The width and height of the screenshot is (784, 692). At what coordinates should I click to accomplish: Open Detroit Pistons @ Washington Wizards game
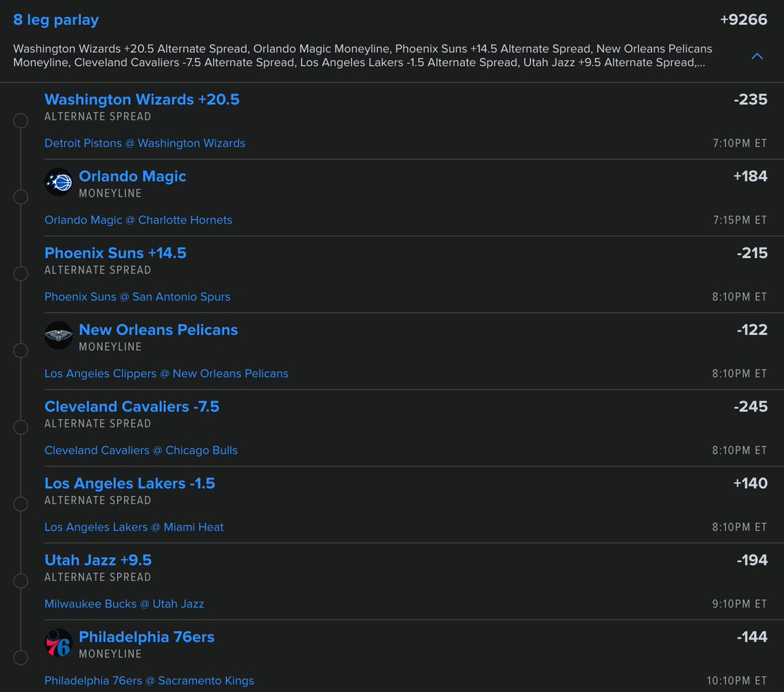pos(145,143)
